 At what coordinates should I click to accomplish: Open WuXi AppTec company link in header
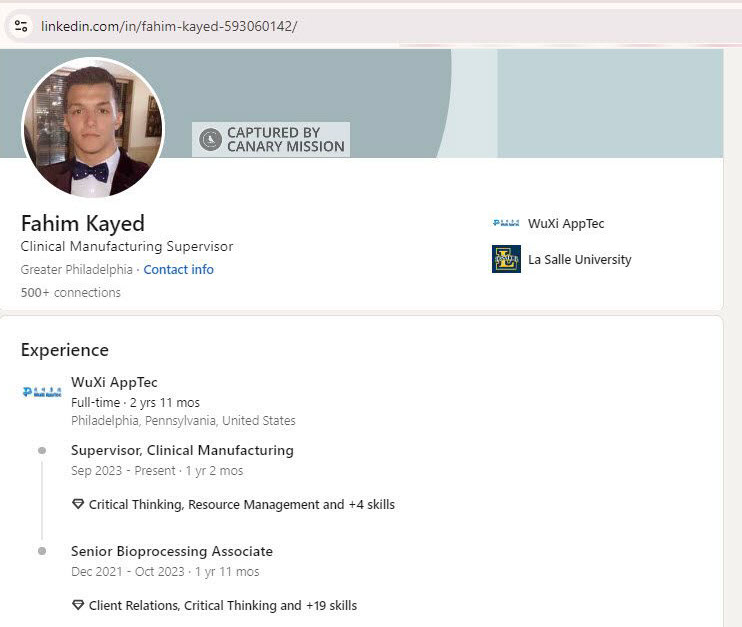point(566,224)
